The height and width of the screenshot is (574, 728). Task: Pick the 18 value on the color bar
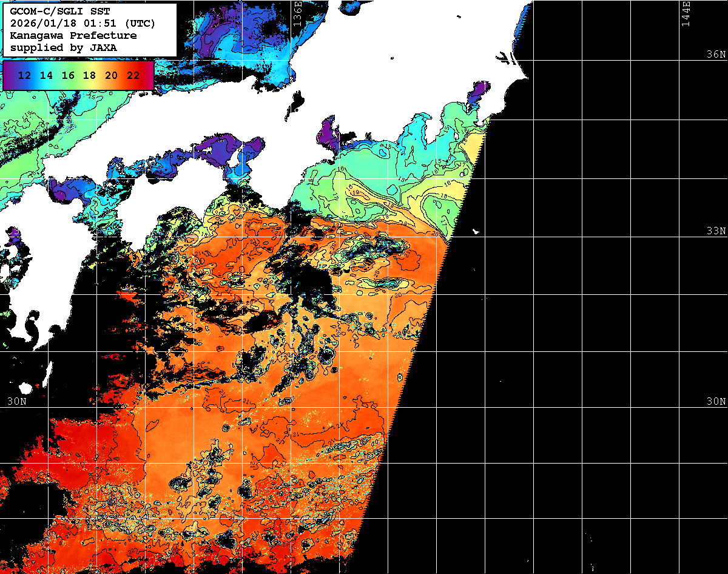(89, 76)
